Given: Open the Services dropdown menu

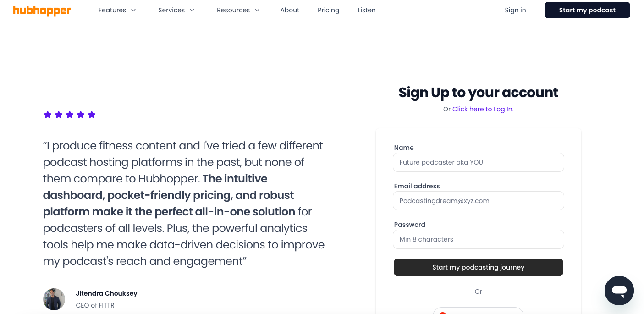Looking at the screenshot, I should (x=176, y=10).
